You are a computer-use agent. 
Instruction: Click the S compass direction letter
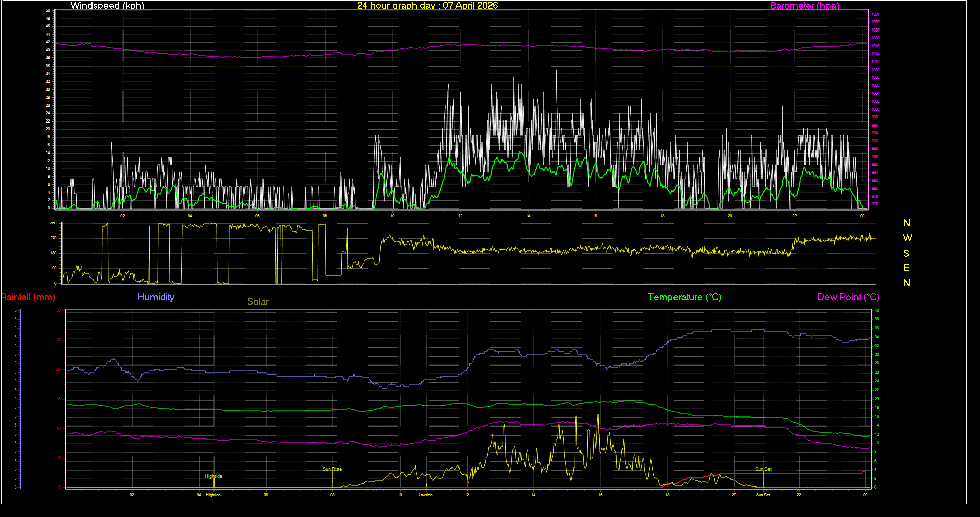(906, 253)
